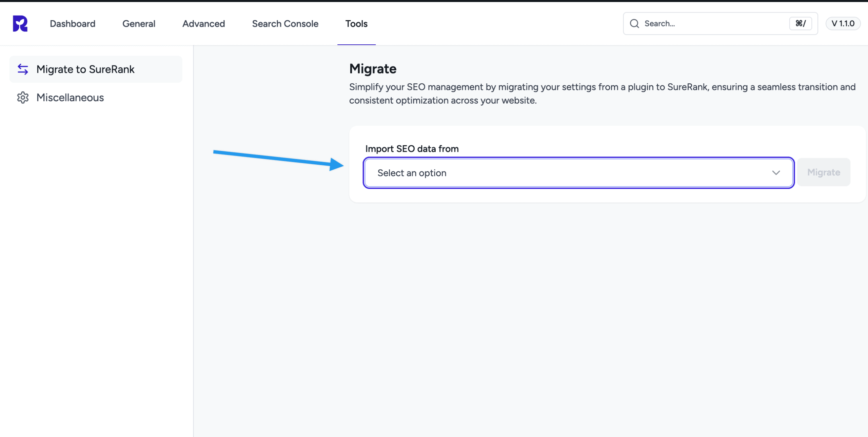Click the magnifying glass search icon

click(x=634, y=23)
